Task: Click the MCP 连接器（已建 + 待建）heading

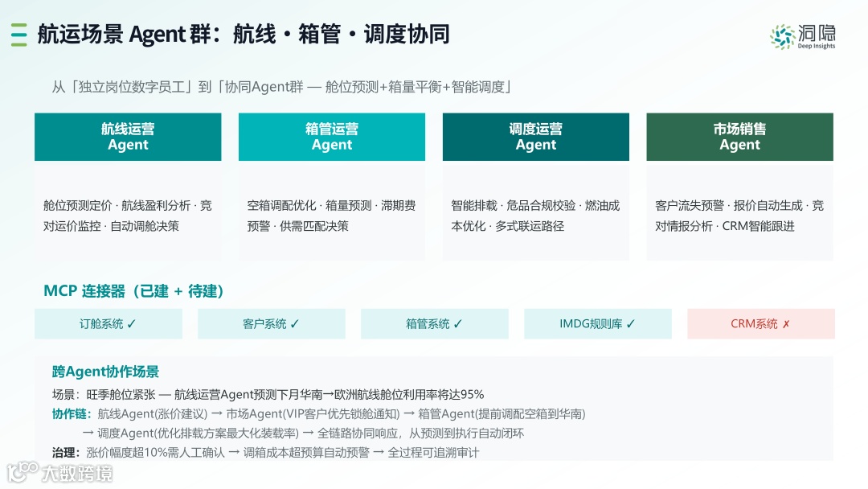Action: [133, 290]
